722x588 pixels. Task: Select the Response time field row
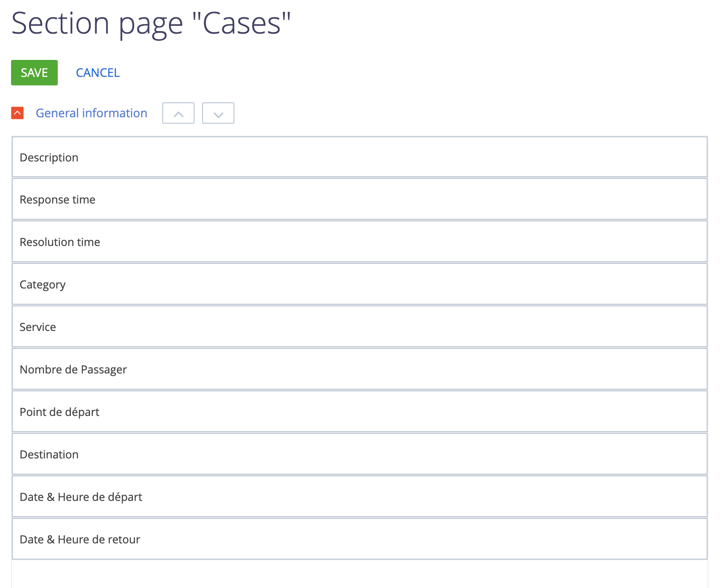click(360, 199)
